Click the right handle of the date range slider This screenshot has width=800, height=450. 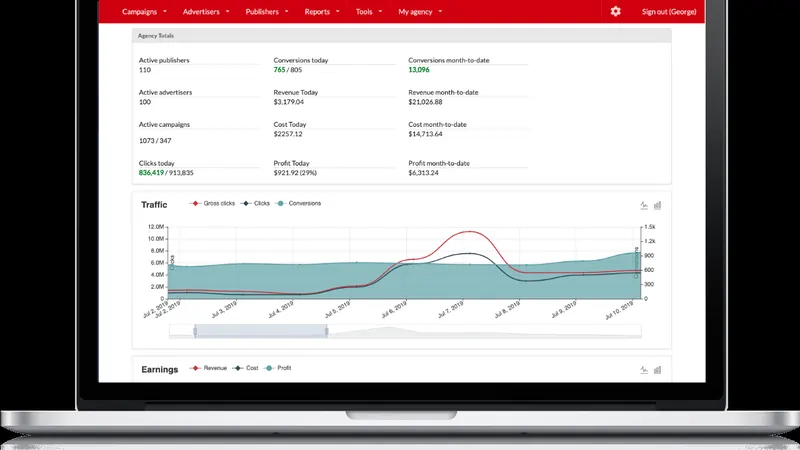327,332
